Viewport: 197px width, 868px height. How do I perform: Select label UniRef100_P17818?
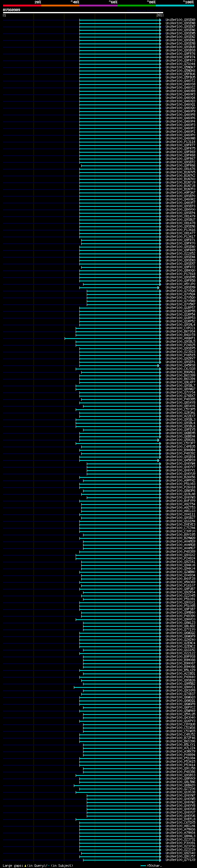[180, 274]
